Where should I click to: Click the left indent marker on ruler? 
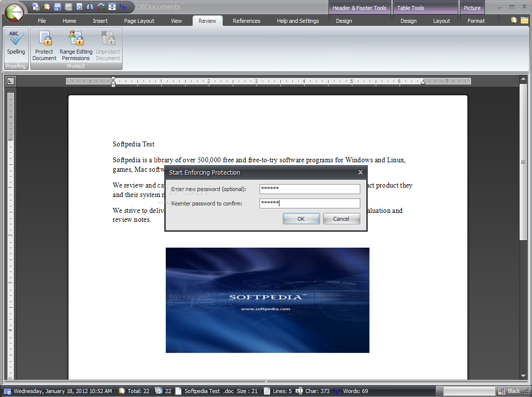(x=113, y=81)
